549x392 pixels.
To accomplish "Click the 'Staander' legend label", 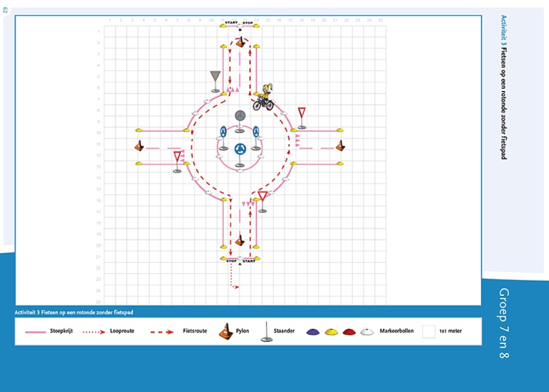I will [x=284, y=331].
